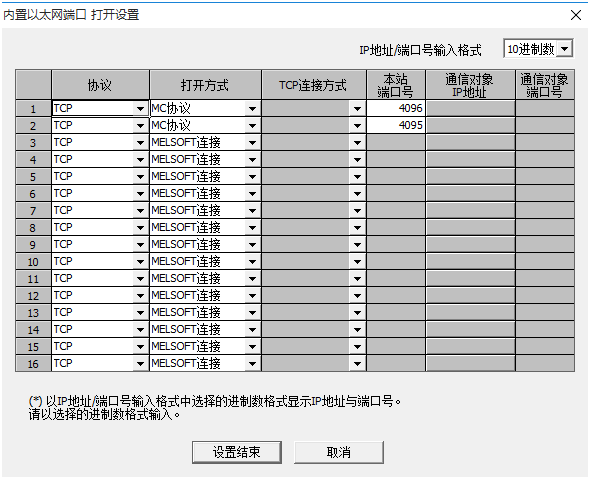The height and width of the screenshot is (477, 589).
Task: Click the 协议 column header
Action: (x=100, y=85)
